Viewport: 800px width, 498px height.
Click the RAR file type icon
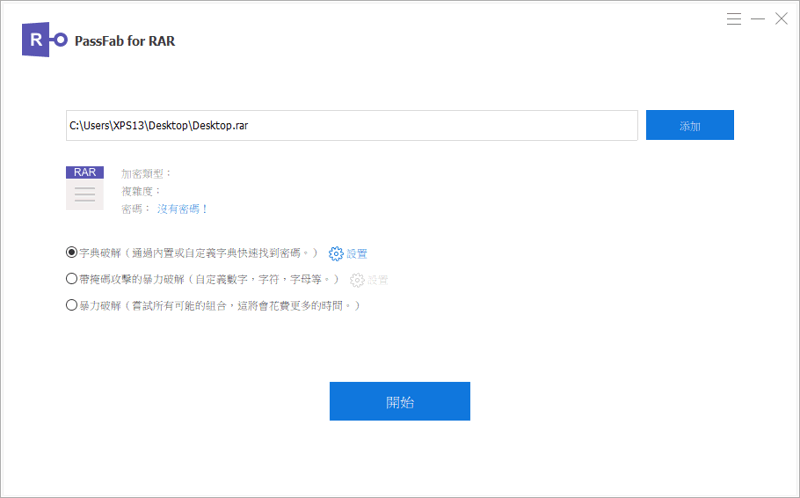tap(85, 188)
